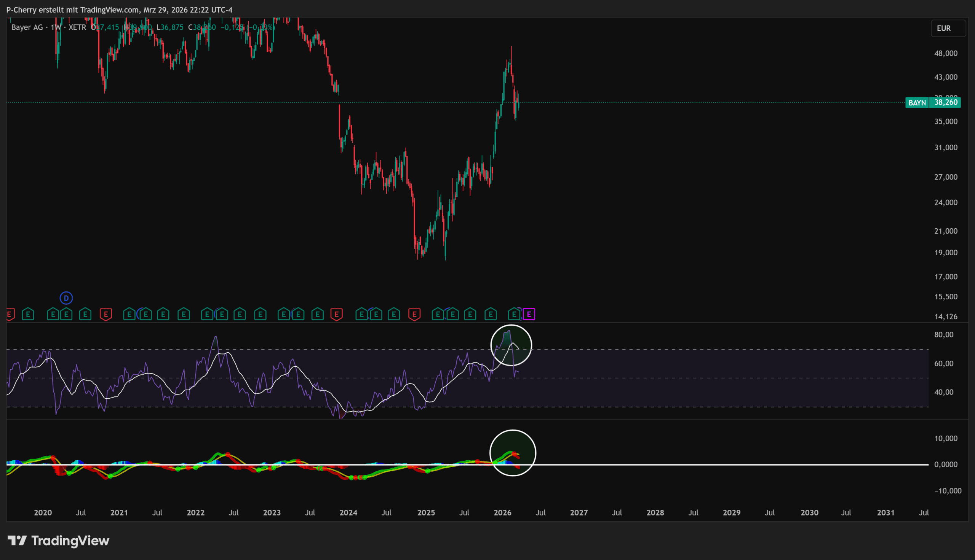Click the green E marker below the D icon
The width and height of the screenshot is (975, 560).
66,315
